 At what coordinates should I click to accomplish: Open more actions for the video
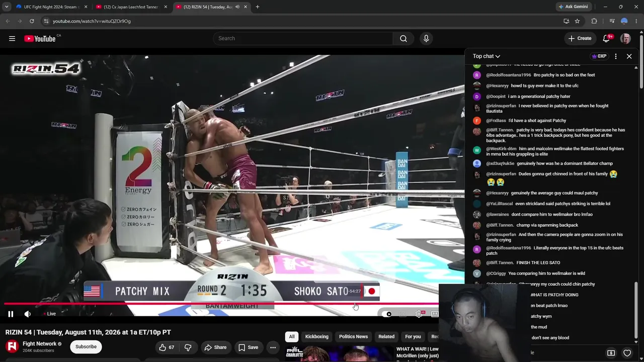pyautogui.click(x=273, y=347)
